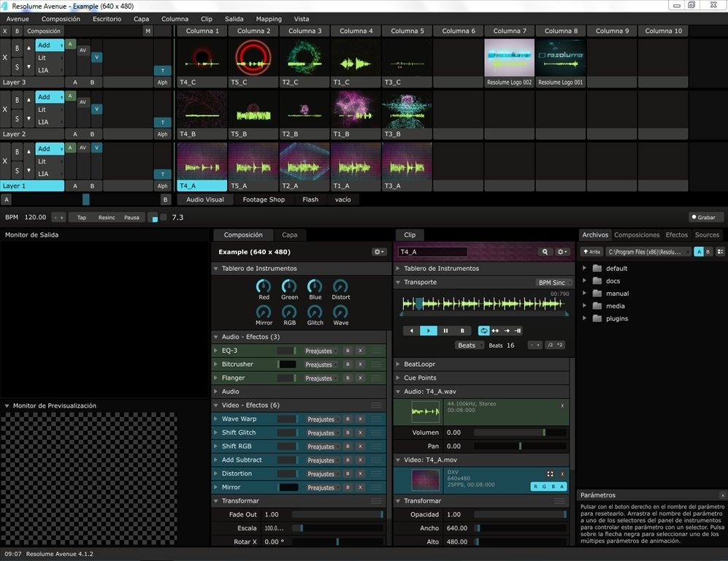Adjust the Volumen slider
This screenshot has height=561, width=728.
[520, 433]
